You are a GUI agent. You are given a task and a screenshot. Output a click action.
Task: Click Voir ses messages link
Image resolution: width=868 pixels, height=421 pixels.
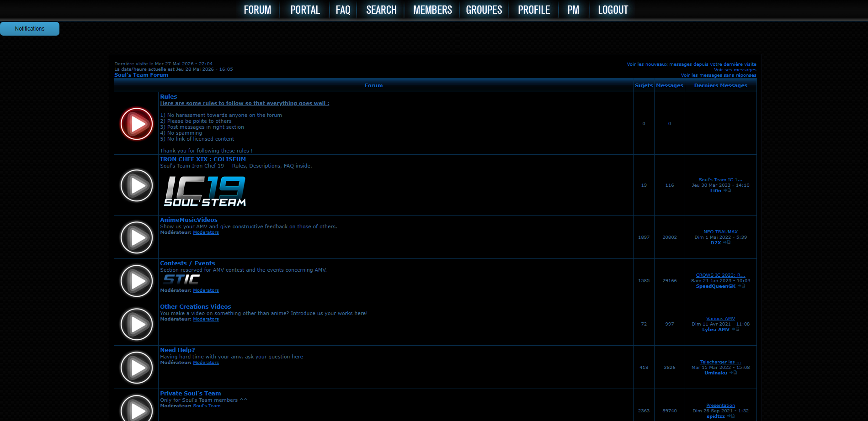coord(735,70)
